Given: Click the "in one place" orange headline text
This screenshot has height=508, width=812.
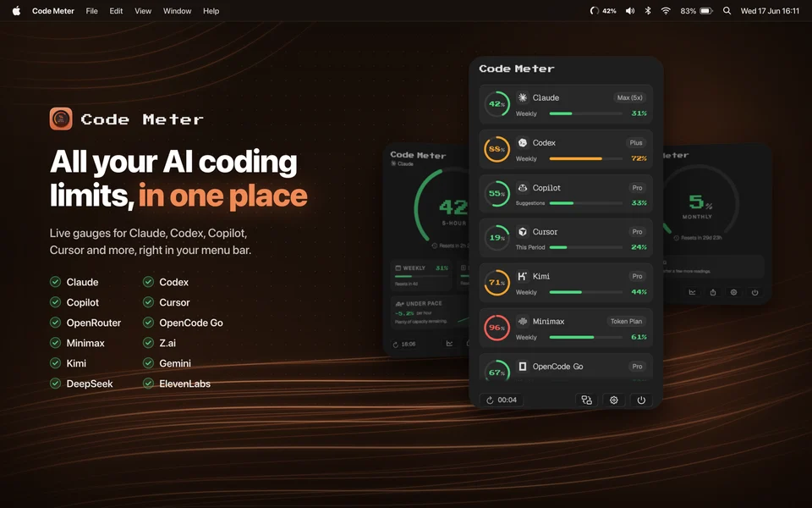Looking at the screenshot, I should click(x=222, y=196).
